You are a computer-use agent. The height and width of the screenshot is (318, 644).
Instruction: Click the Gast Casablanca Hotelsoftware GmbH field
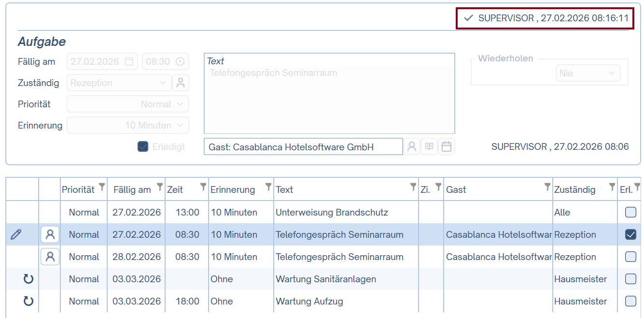click(303, 147)
